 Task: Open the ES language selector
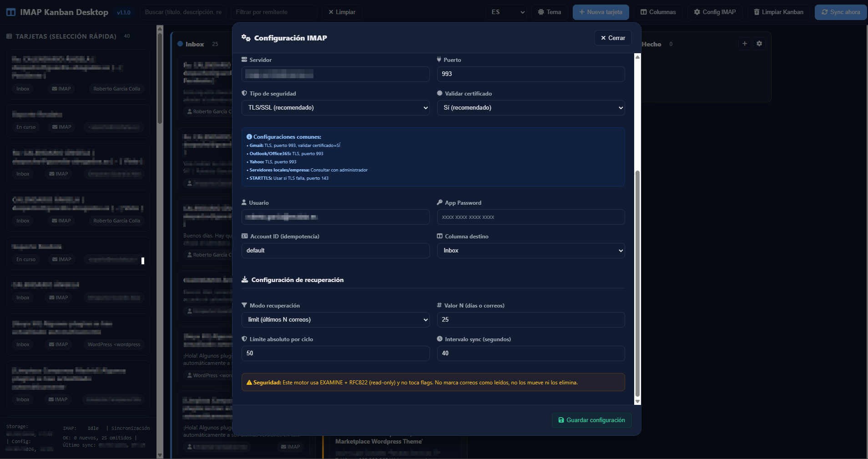[x=506, y=12]
